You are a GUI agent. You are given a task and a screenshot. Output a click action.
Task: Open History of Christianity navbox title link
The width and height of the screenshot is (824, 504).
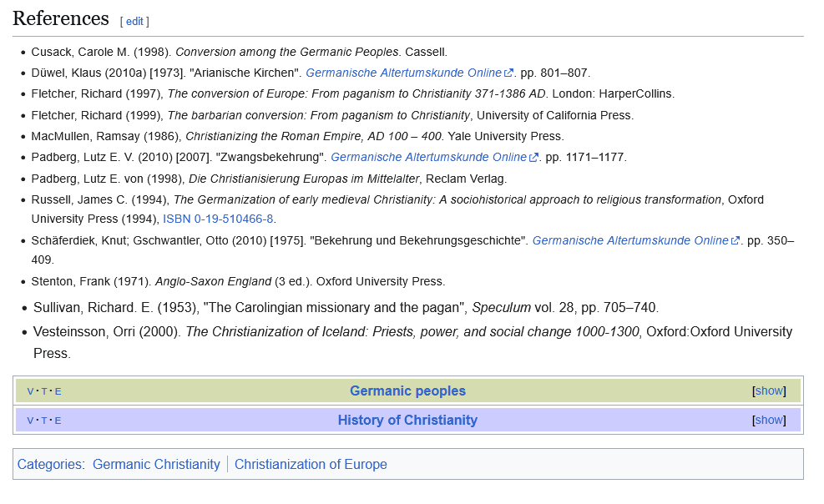407,420
